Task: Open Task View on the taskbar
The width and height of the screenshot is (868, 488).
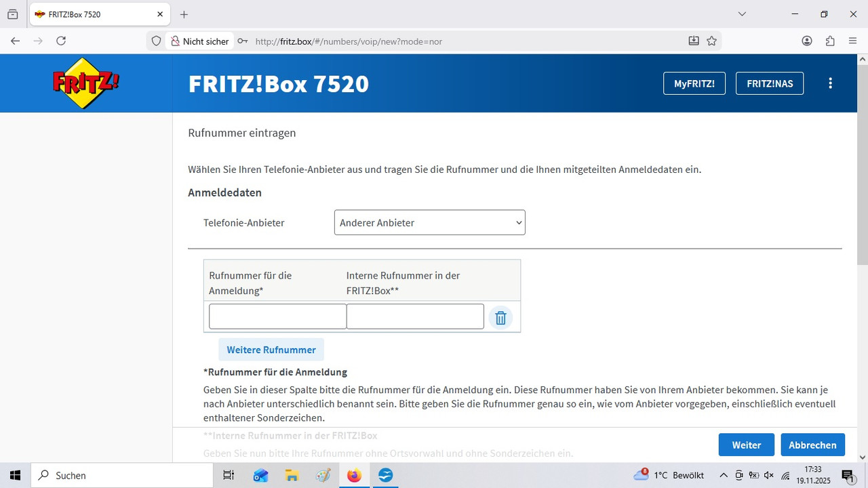Action: click(x=229, y=475)
